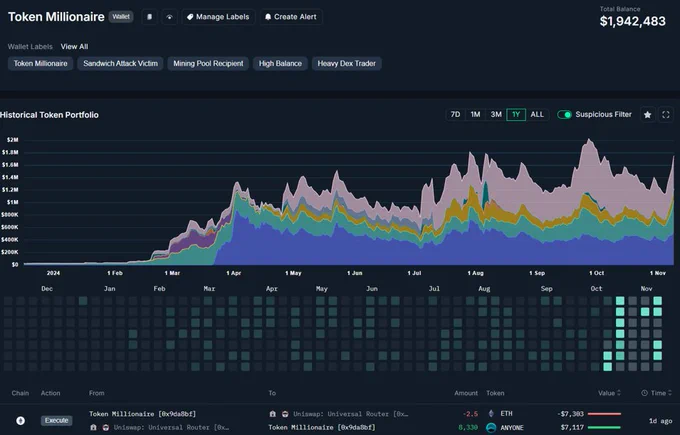Favorite the chart with star icon
The height and width of the screenshot is (435, 680).
tap(647, 114)
